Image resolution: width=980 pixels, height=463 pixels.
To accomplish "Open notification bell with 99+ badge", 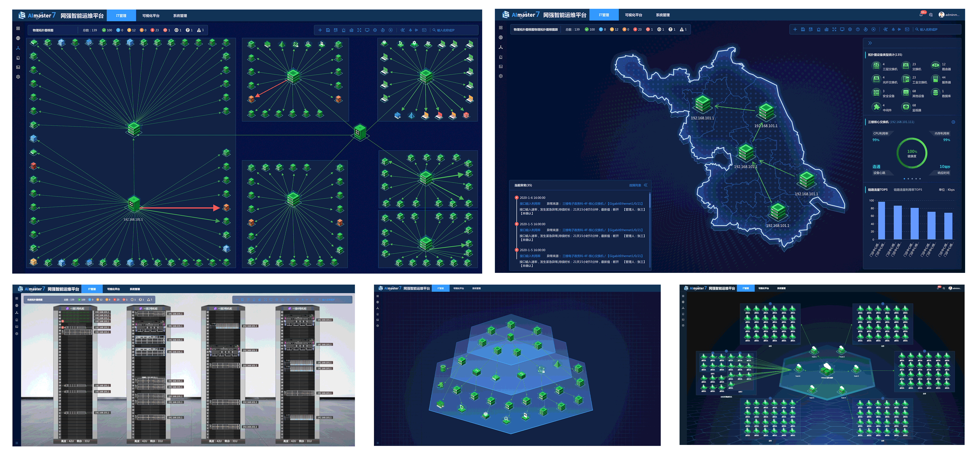I will [921, 14].
